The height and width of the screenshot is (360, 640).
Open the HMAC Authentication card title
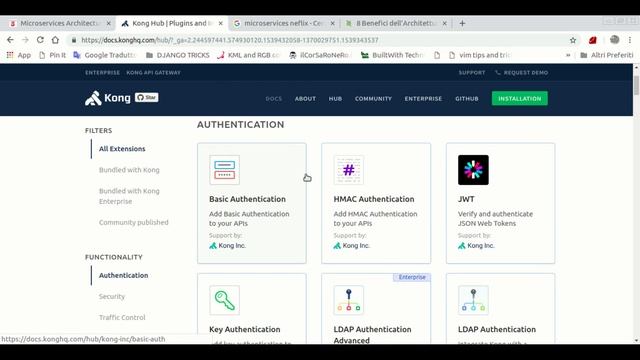tap(374, 199)
